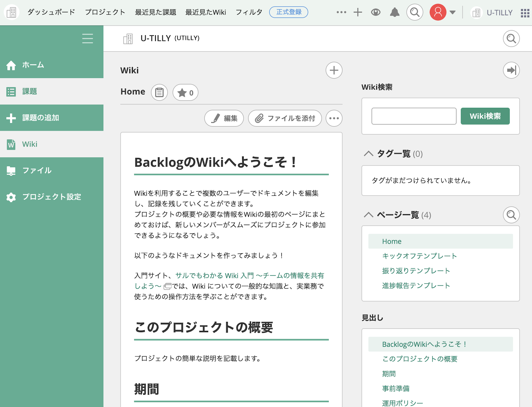Viewport: 532px width, 407px height.
Task: Open Wiki in sidebar
Action: tap(52, 144)
